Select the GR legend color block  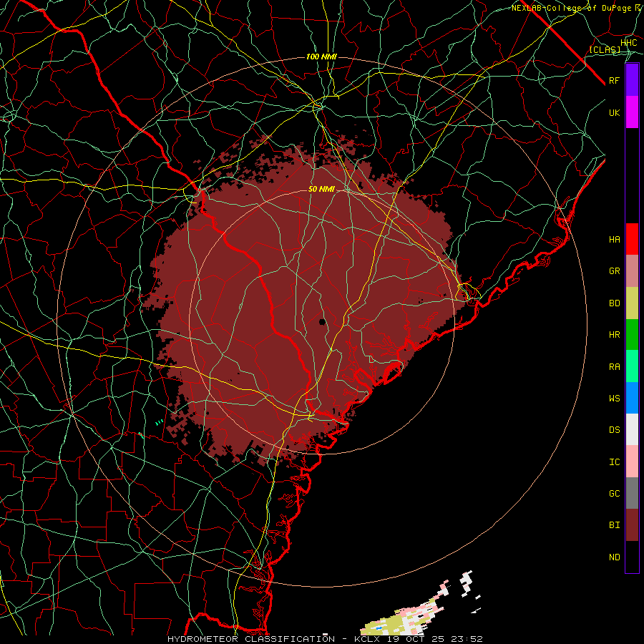click(x=632, y=271)
